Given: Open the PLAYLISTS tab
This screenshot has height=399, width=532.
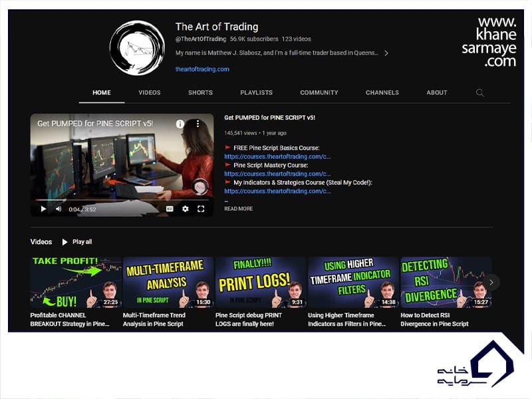Looking at the screenshot, I should pyautogui.click(x=256, y=92).
